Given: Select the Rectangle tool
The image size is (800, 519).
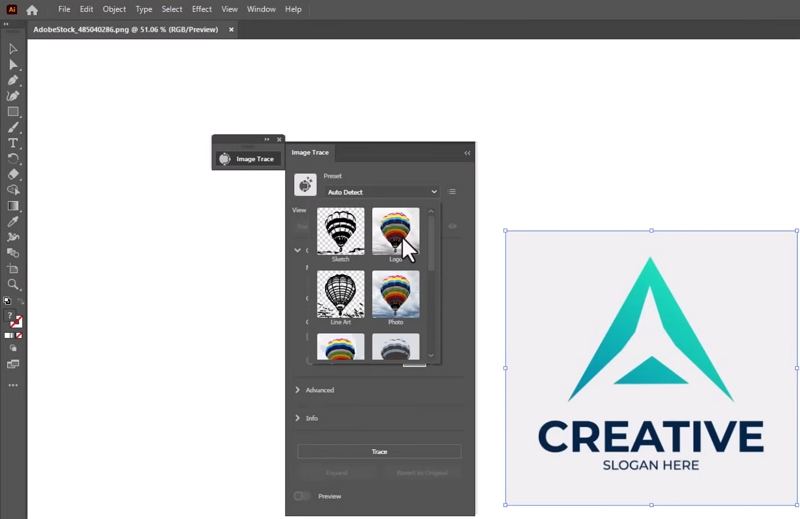Looking at the screenshot, I should (13, 112).
